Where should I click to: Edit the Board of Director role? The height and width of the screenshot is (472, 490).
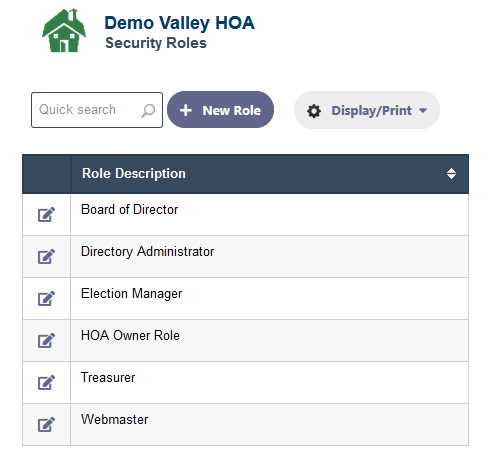pyautogui.click(x=46, y=215)
